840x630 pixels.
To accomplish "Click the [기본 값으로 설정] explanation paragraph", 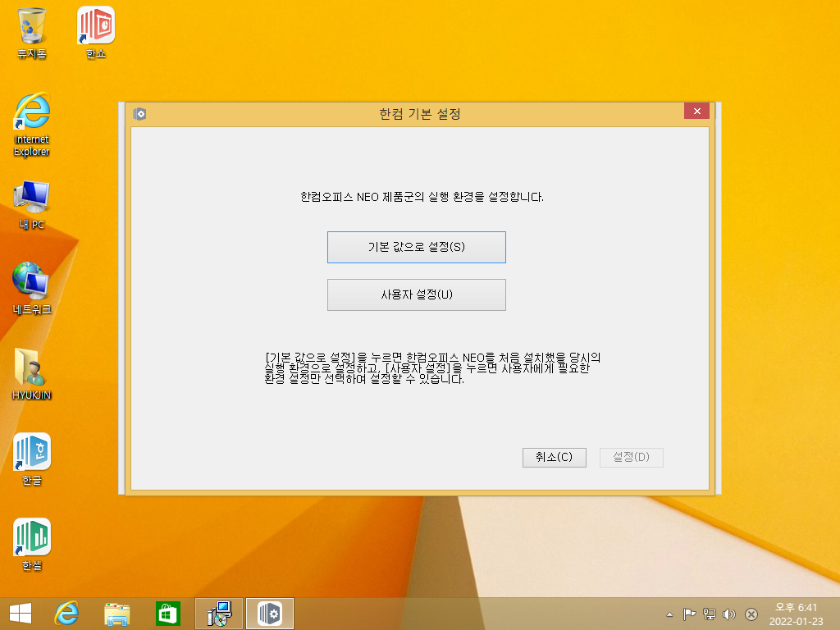I will [x=432, y=368].
